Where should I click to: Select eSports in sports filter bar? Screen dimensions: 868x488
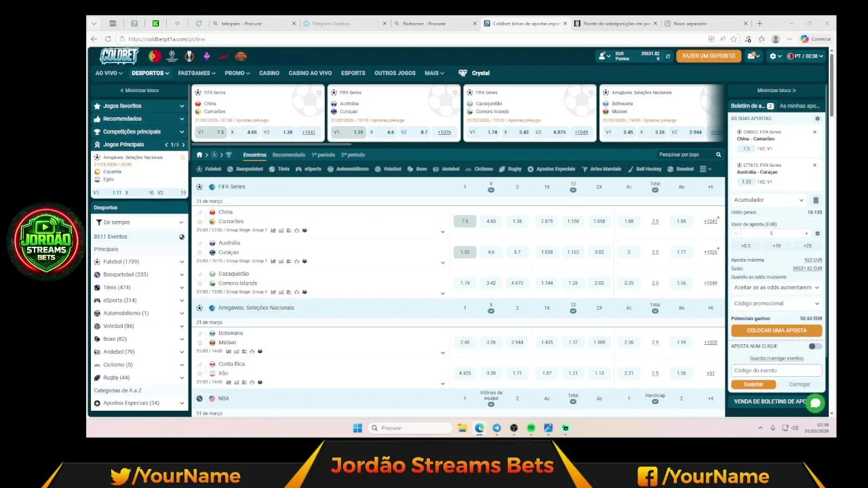[309, 169]
